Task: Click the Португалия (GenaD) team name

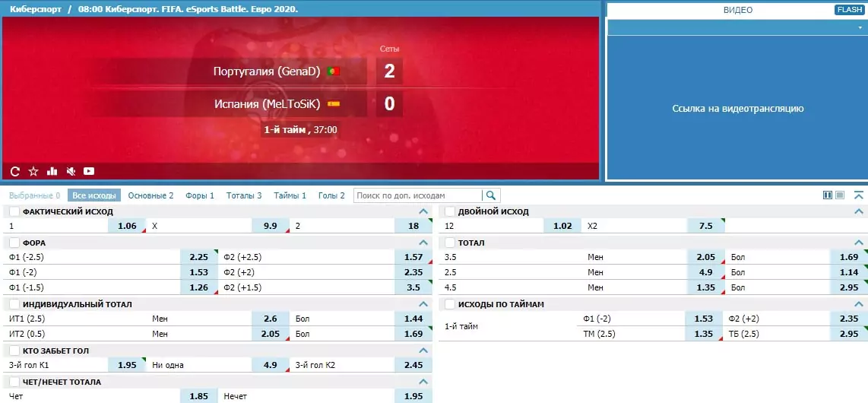Action: [x=267, y=71]
